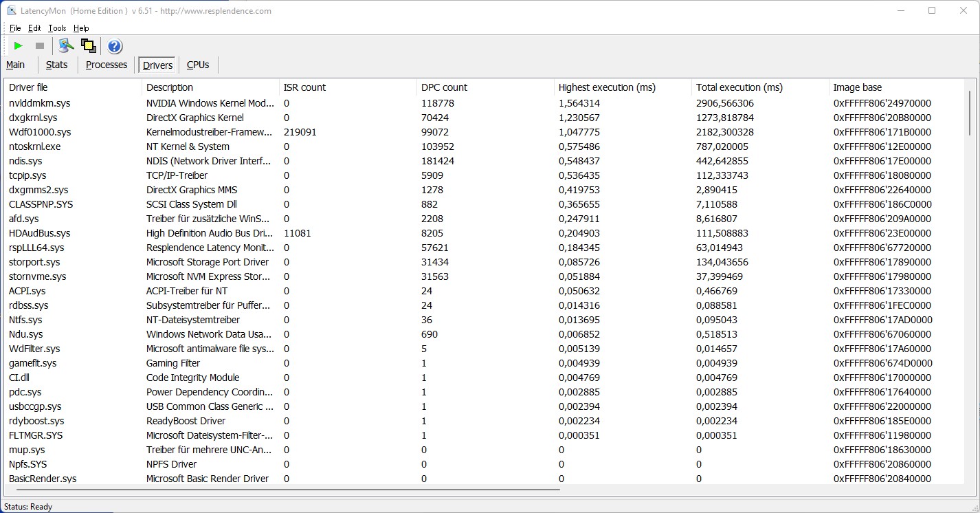This screenshot has height=513, width=980.
Task: Select the BasicRender.sys driver row
Action: (485, 479)
